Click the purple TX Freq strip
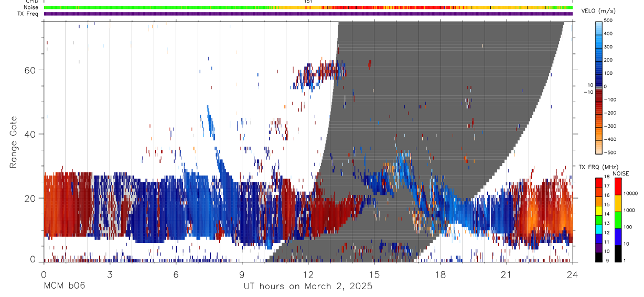The width and height of the screenshot is (644, 297). coord(308,14)
